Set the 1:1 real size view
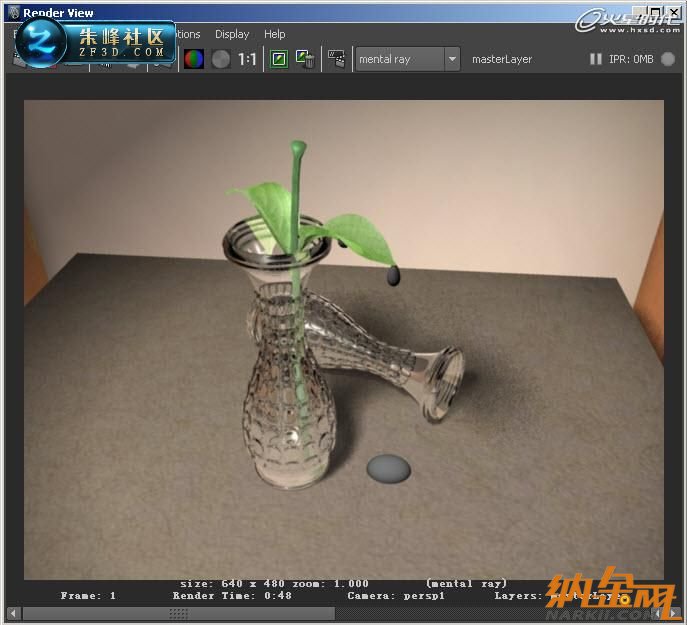Screen dimensions: 687x625 pos(247,59)
